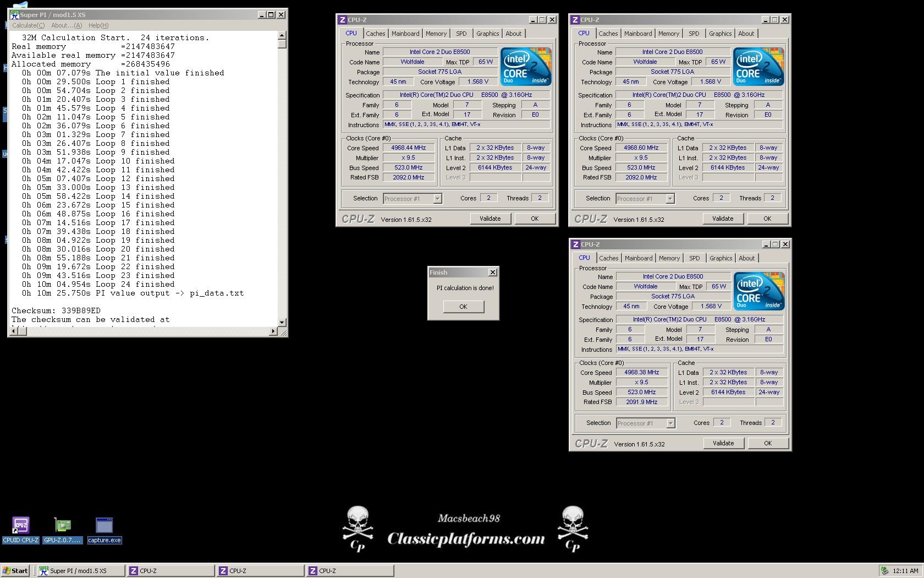Image resolution: width=924 pixels, height=578 pixels.
Task: Click the 'Loop 24 finished' line
Action: pos(98,285)
